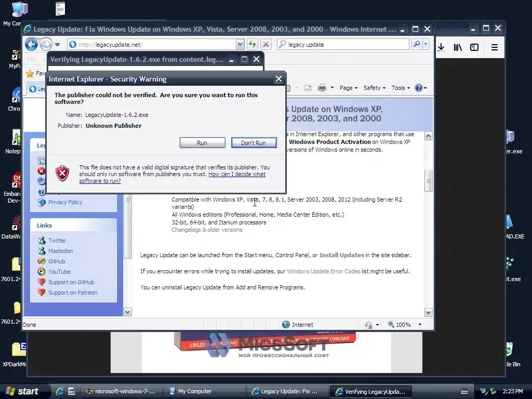Open Support on Patreon link
The width and height of the screenshot is (532, 399).
pos(73,292)
